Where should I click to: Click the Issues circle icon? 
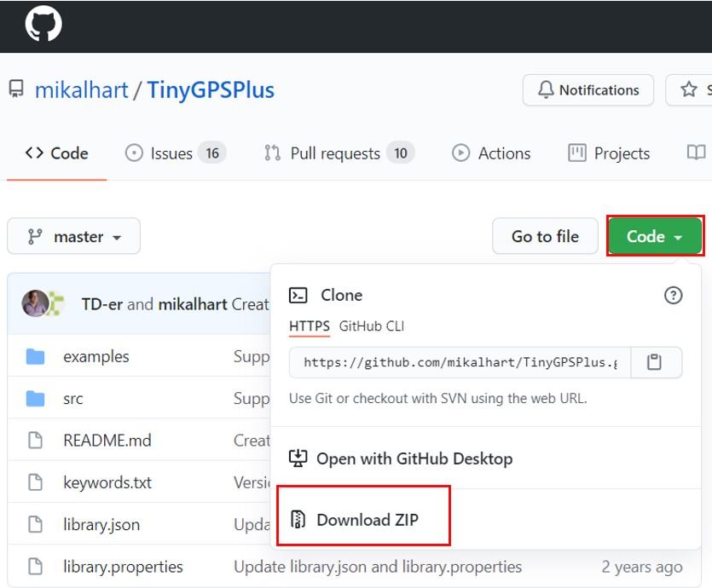click(134, 153)
